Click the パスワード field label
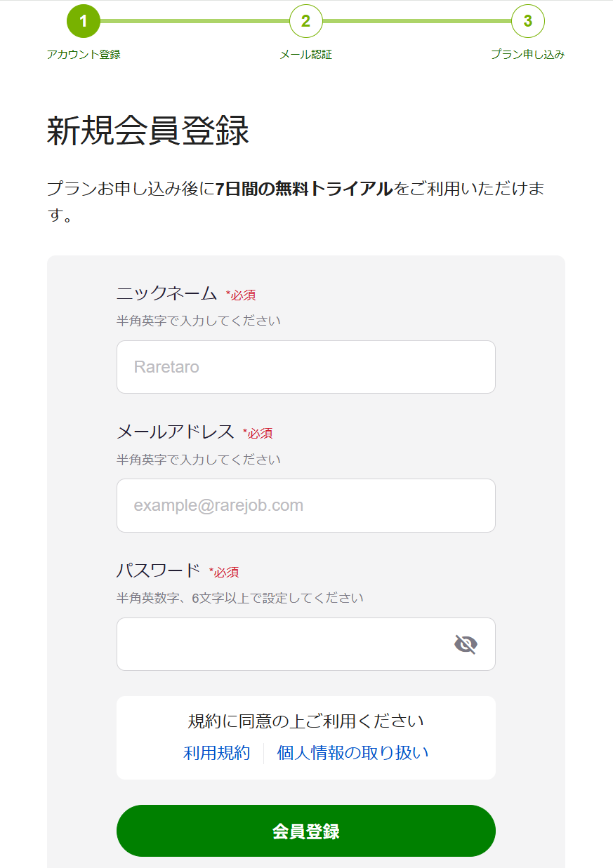 (x=158, y=571)
